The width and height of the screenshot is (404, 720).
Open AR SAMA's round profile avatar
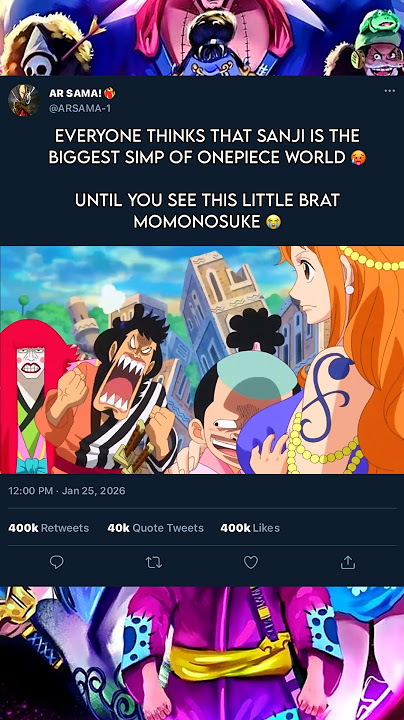[24, 100]
